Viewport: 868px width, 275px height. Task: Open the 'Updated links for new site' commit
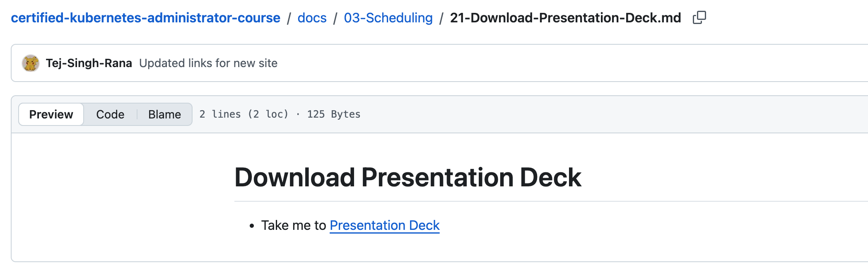(x=208, y=63)
